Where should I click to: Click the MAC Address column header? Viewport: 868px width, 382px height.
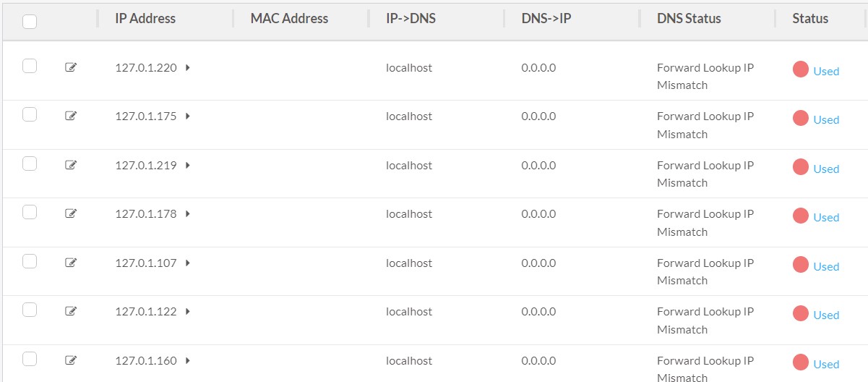click(x=289, y=19)
